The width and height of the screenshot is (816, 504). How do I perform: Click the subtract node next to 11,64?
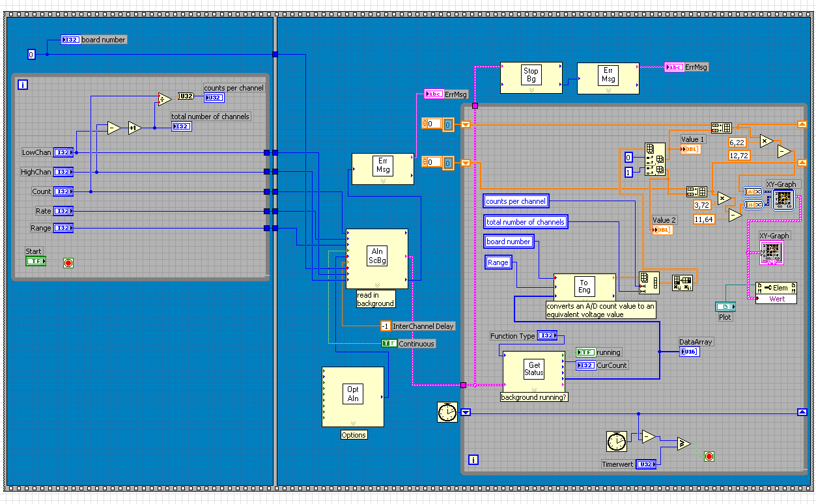click(735, 215)
